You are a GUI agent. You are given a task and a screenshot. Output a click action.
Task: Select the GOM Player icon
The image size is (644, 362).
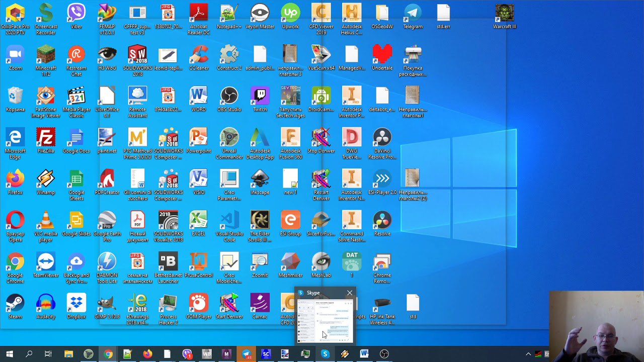tap(199, 307)
